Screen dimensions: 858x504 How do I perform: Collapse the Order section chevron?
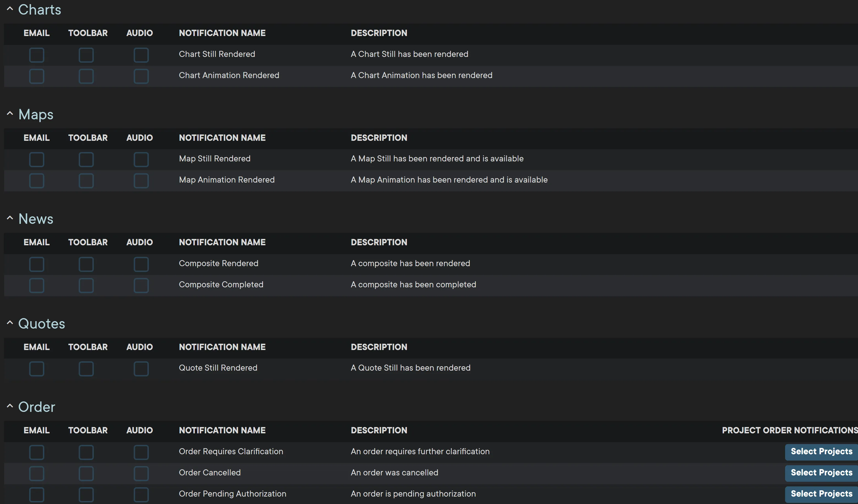(x=10, y=406)
